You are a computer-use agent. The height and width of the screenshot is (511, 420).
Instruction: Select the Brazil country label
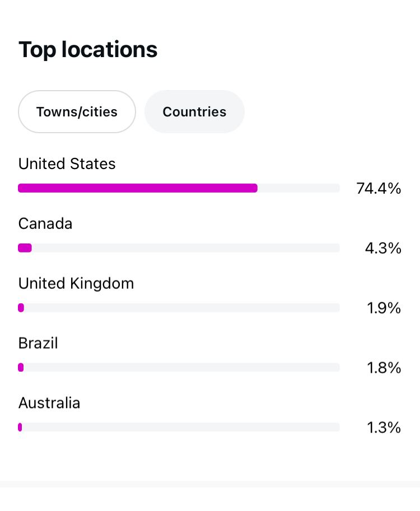tap(38, 343)
